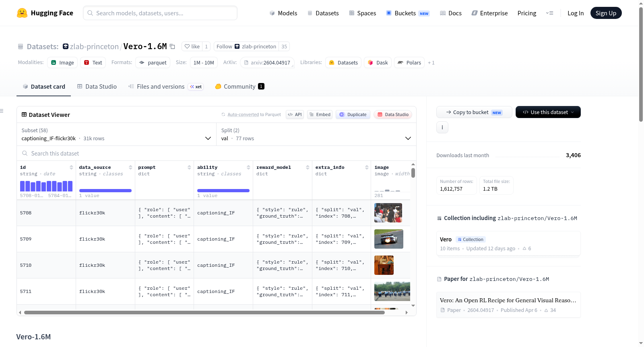Viewport: 644px width, 347px height.
Task: Open the image thumbnail in row 5711
Action: (392, 291)
